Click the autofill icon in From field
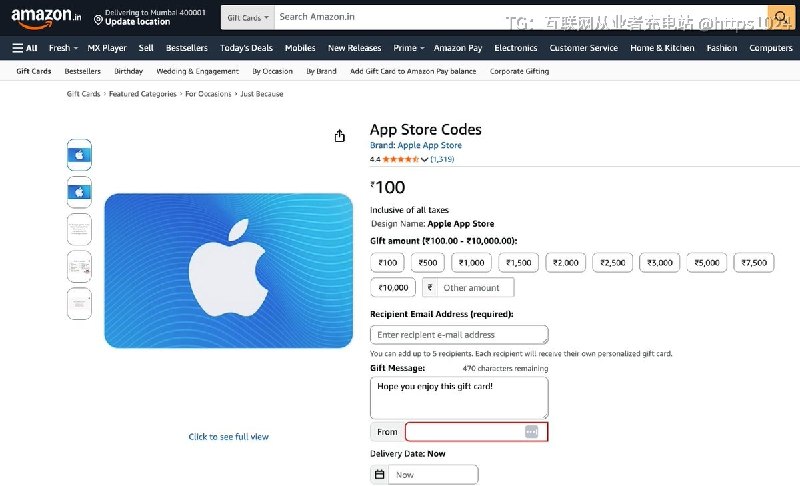The height and width of the screenshot is (486, 800). pos(531,432)
